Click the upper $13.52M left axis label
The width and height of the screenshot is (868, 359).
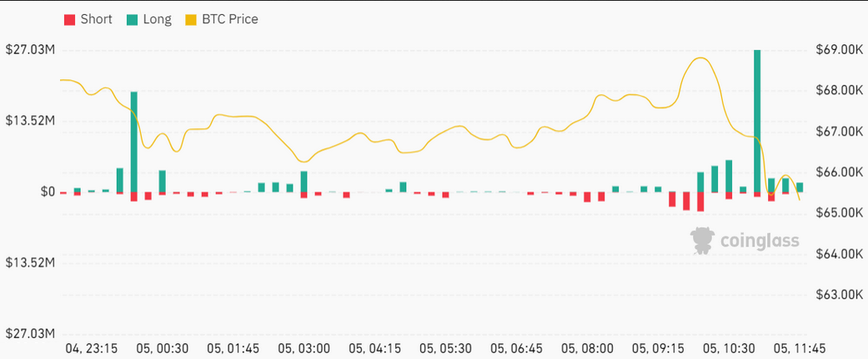(x=31, y=121)
